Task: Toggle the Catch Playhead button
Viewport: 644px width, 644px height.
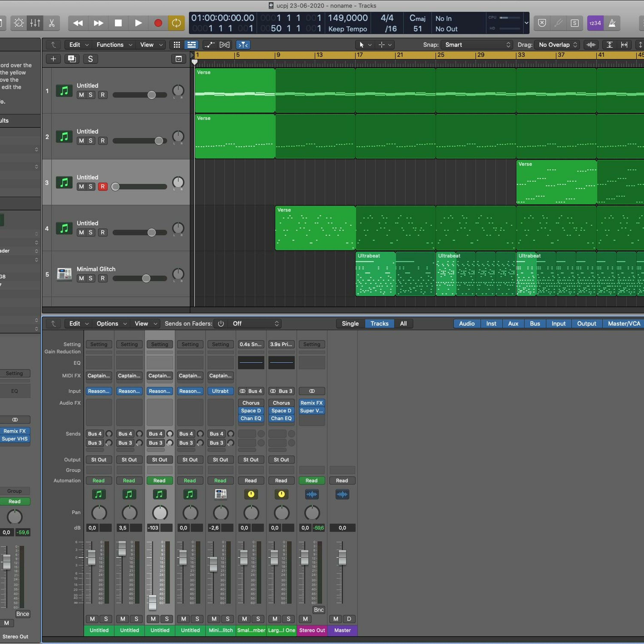Action: point(243,45)
